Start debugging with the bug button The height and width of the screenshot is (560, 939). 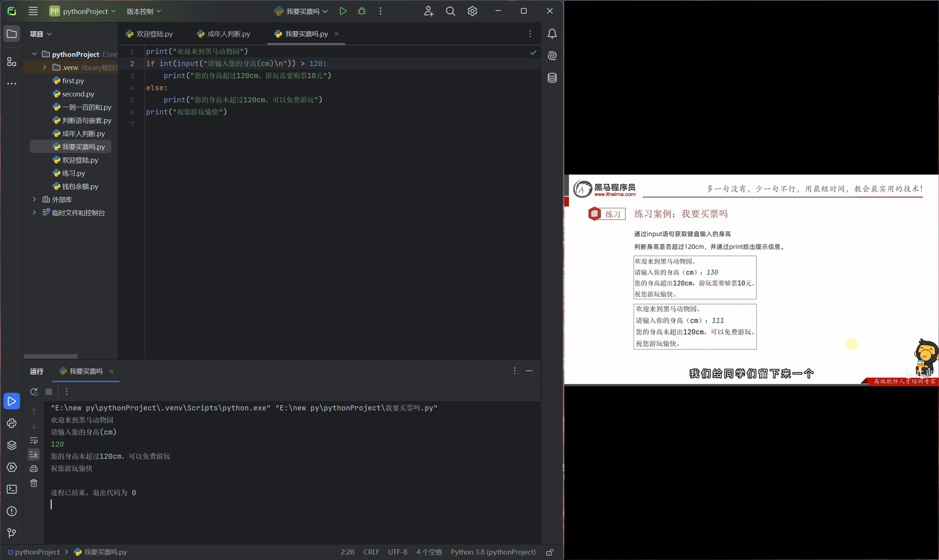(361, 11)
